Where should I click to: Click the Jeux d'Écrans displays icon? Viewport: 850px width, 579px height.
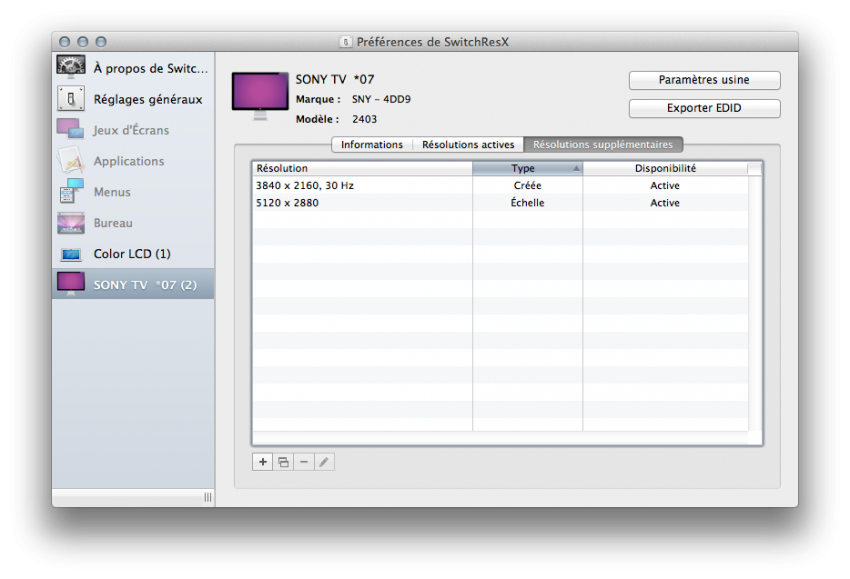coord(70,130)
